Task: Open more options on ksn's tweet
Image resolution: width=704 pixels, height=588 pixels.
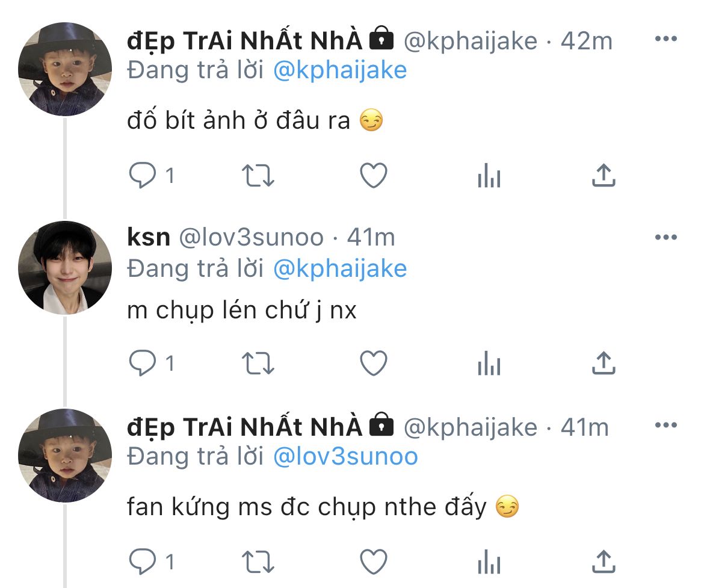Action: coord(666,237)
